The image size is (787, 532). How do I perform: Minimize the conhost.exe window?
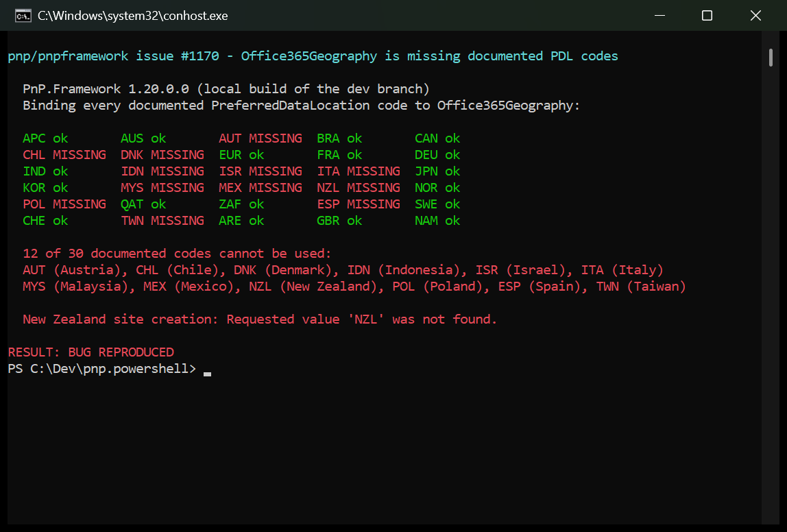[x=660, y=16]
